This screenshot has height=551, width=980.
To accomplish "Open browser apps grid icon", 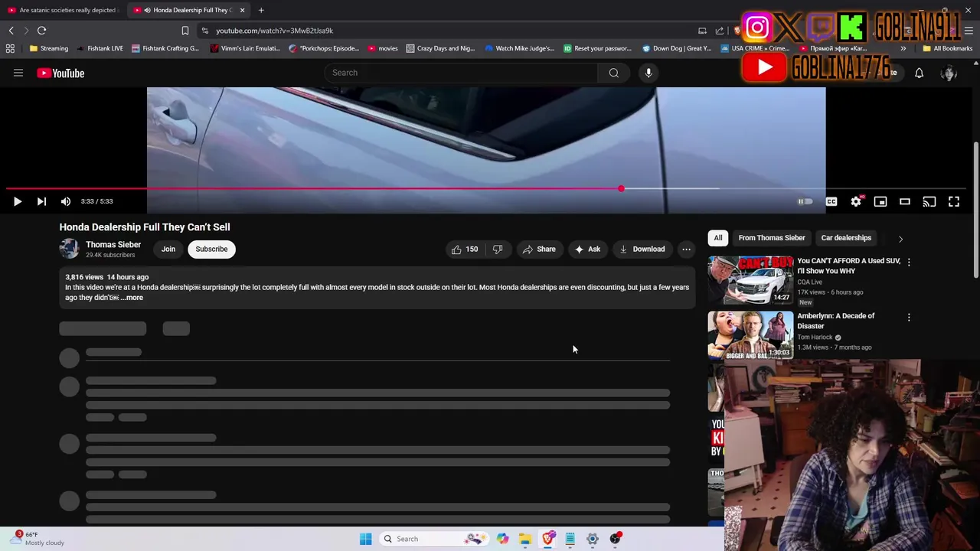I will [x=10, y=48].
